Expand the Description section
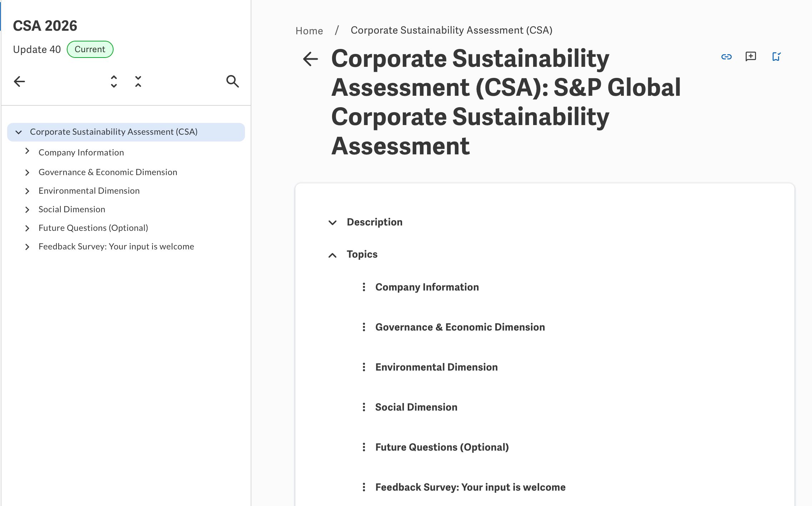Screen dimensions: 812x506 pos(332,223)
